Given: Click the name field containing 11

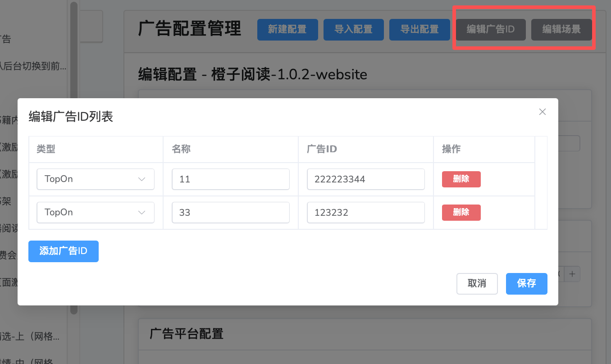Looking at the screenshot, I should 230,179.
